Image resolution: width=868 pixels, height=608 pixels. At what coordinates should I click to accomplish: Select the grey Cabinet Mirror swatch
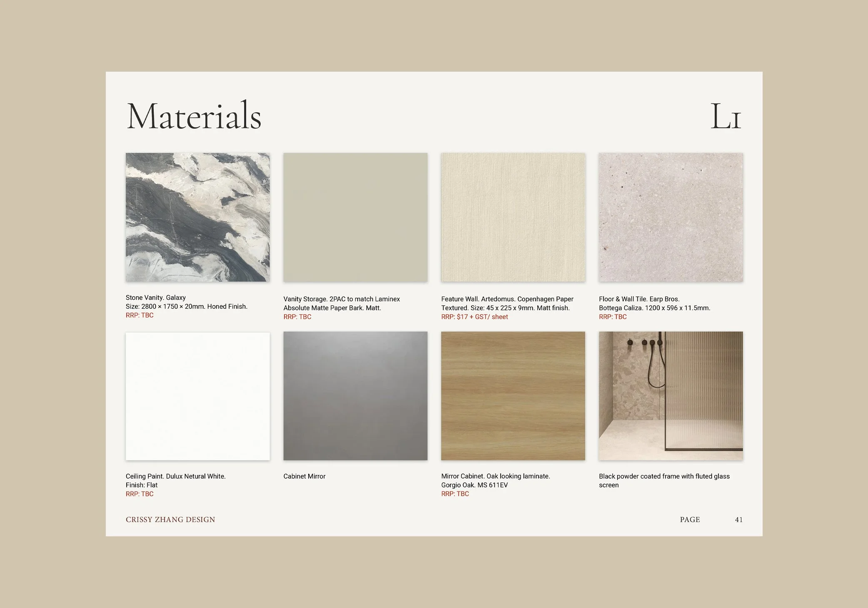point(355,396)
